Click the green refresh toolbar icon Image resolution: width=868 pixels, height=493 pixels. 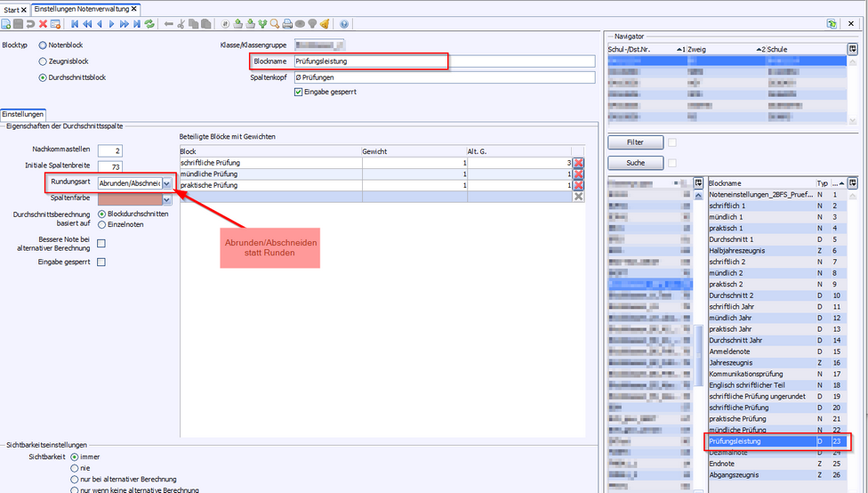pos(149,24)
